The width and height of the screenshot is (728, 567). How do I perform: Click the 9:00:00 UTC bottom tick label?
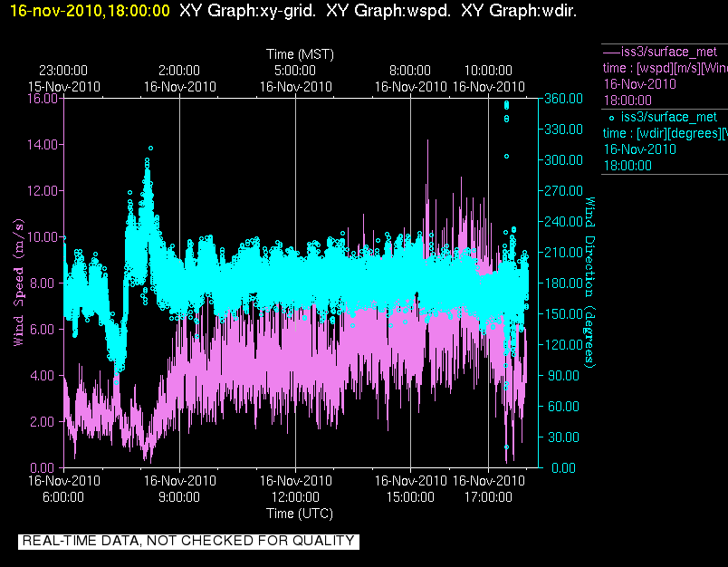pos(179,497)
